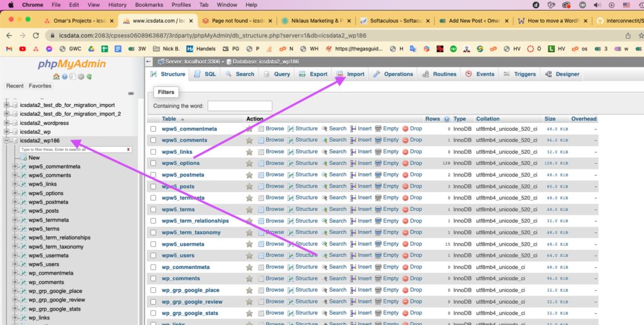The width and height of the screenshot is (644, 325).
Task: Open Chrome Bookmarks menu
Action: pyautogui.click(x=149, y=5)
